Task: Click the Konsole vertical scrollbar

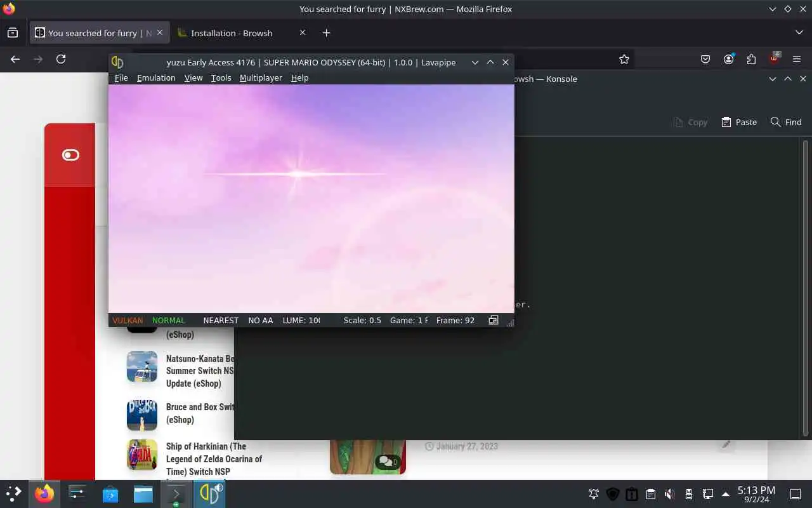Action: pyautogui.click(x=806, y=288)
